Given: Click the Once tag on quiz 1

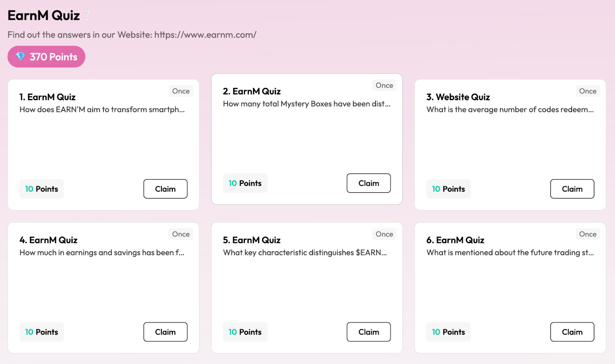Looking at the screenshot, I should point(181,91).
